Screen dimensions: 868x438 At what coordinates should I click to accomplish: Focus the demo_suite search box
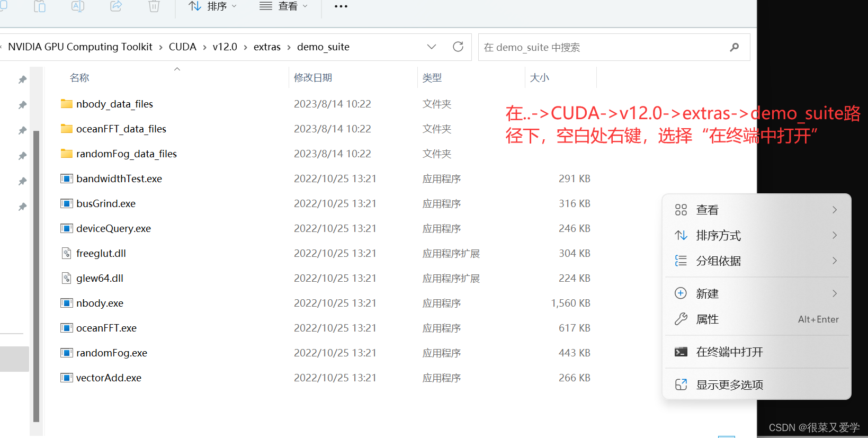pos(614,47)
